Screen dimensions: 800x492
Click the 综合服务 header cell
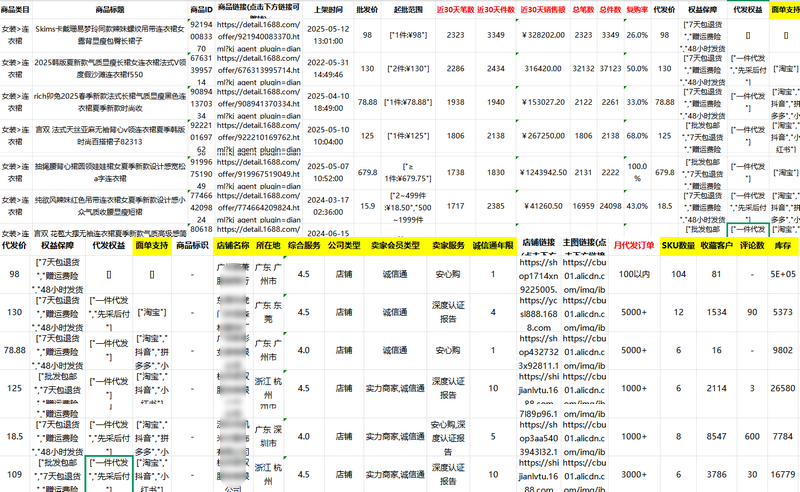point(304,245)
